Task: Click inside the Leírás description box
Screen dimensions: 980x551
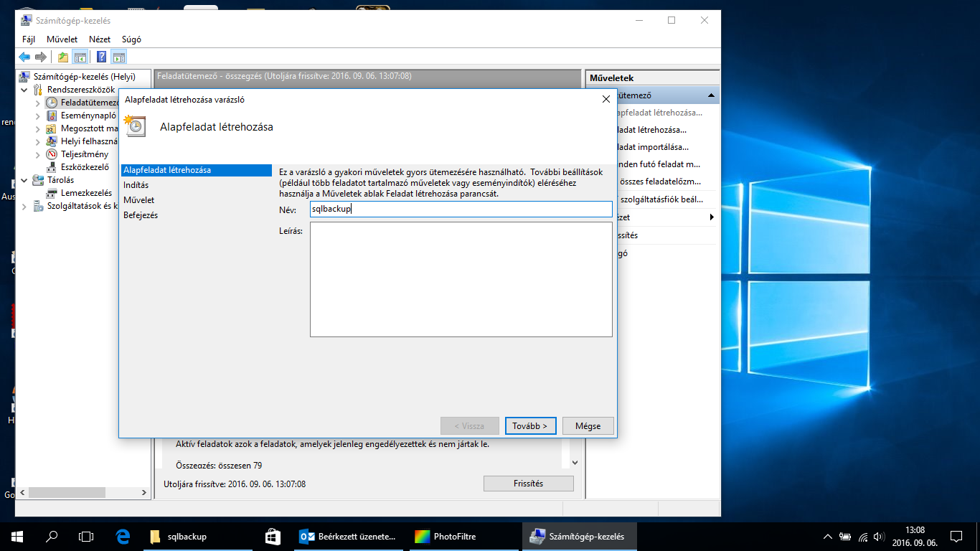Action: tap(461, 279)
